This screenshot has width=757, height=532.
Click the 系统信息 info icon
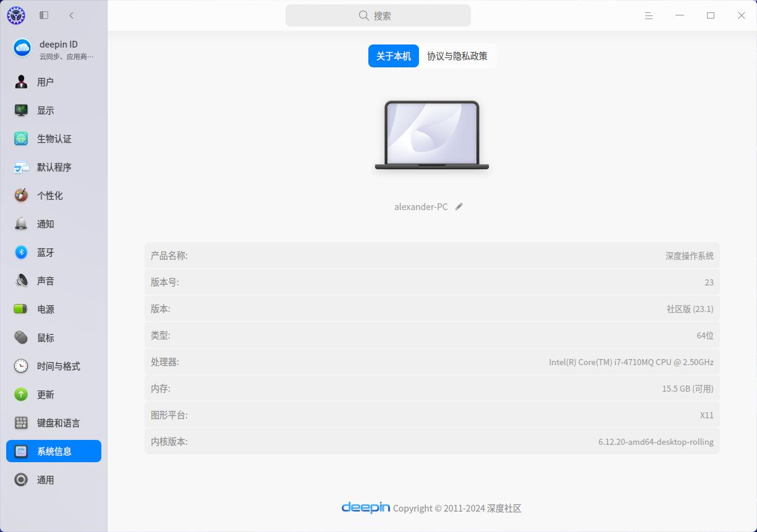21,451
